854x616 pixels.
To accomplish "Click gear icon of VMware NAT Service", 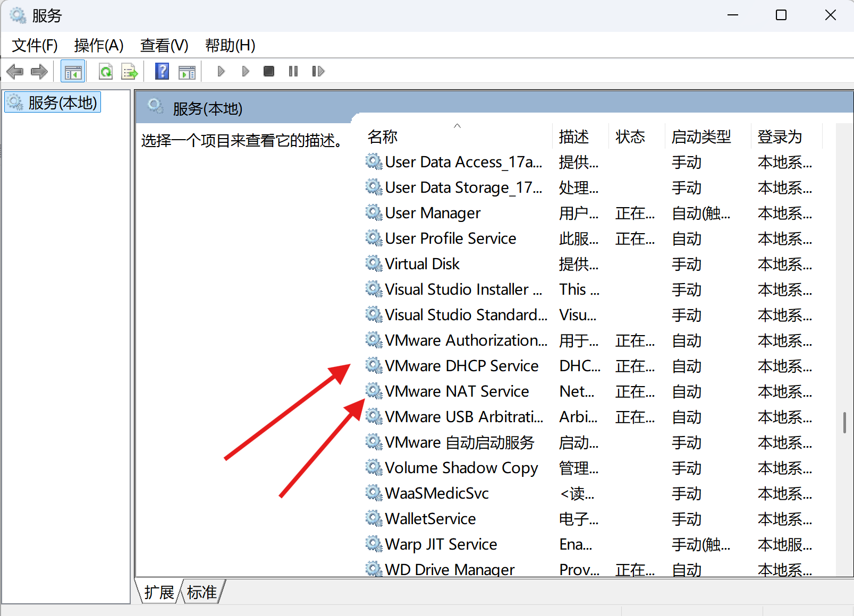I will tap(374, 391).
